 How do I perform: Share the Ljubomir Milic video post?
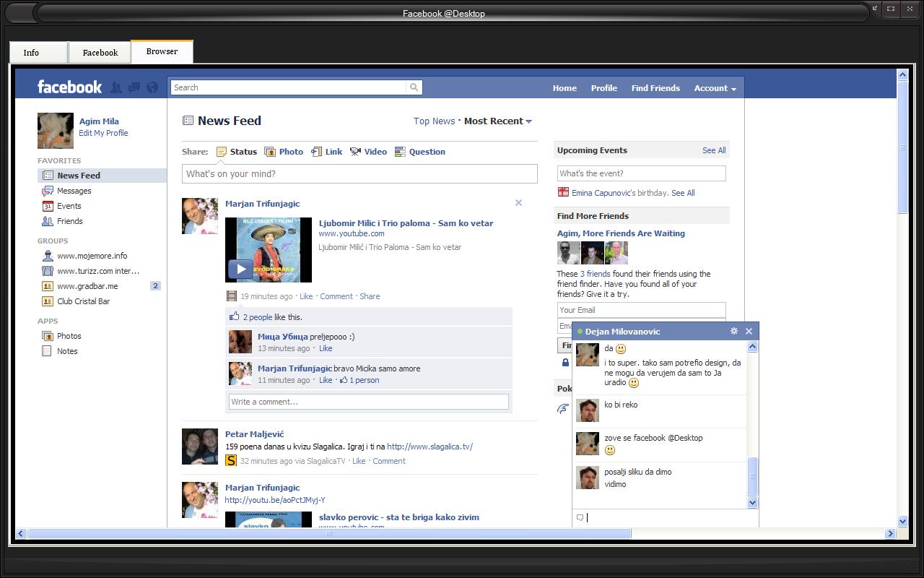pos(370,296)
